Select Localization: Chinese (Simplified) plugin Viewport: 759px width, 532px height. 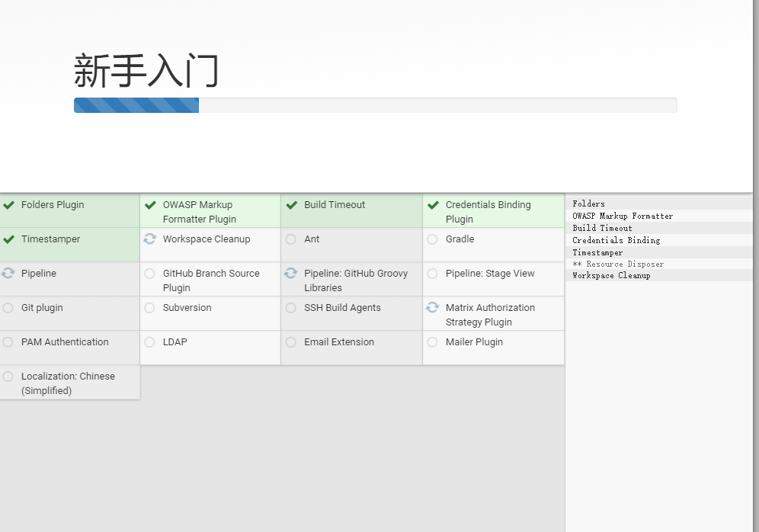(69, 383)
